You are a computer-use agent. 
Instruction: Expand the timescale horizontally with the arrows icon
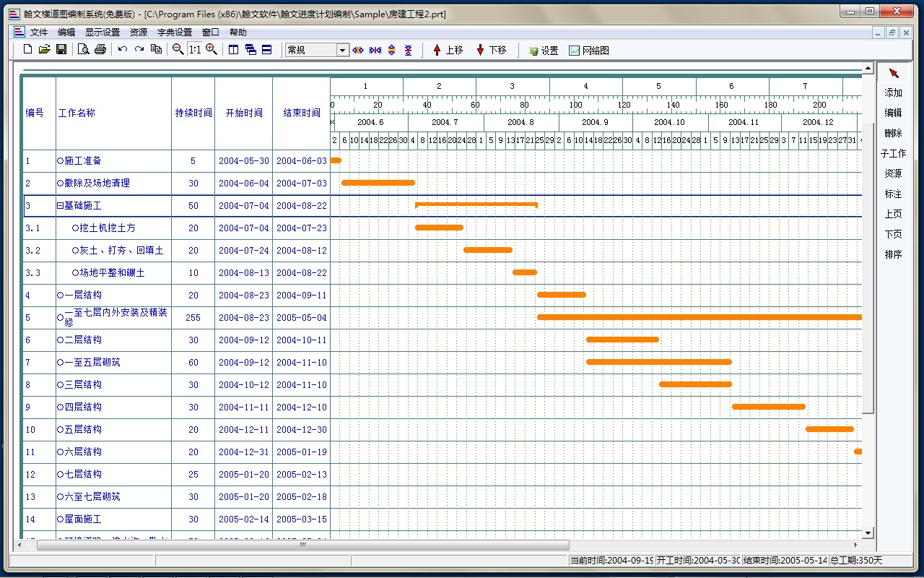pyautogui.click(x=358, y=50)
